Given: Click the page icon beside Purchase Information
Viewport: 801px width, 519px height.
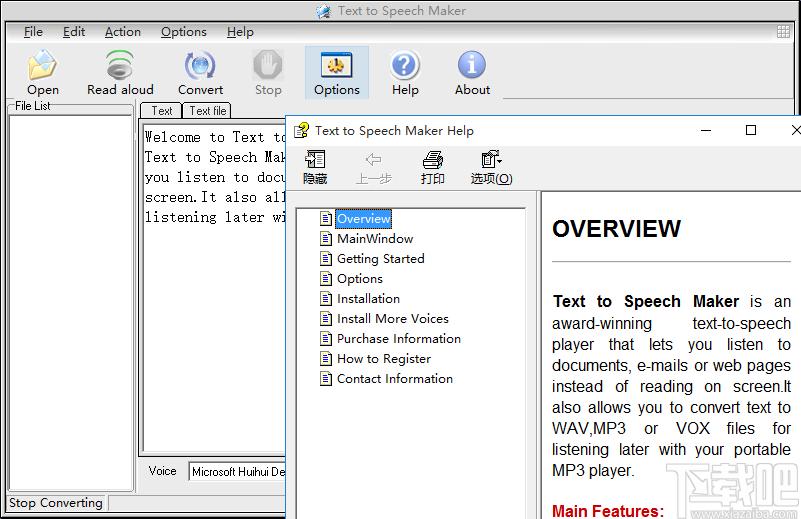Looking at the screenshot, I should [326, 339].
